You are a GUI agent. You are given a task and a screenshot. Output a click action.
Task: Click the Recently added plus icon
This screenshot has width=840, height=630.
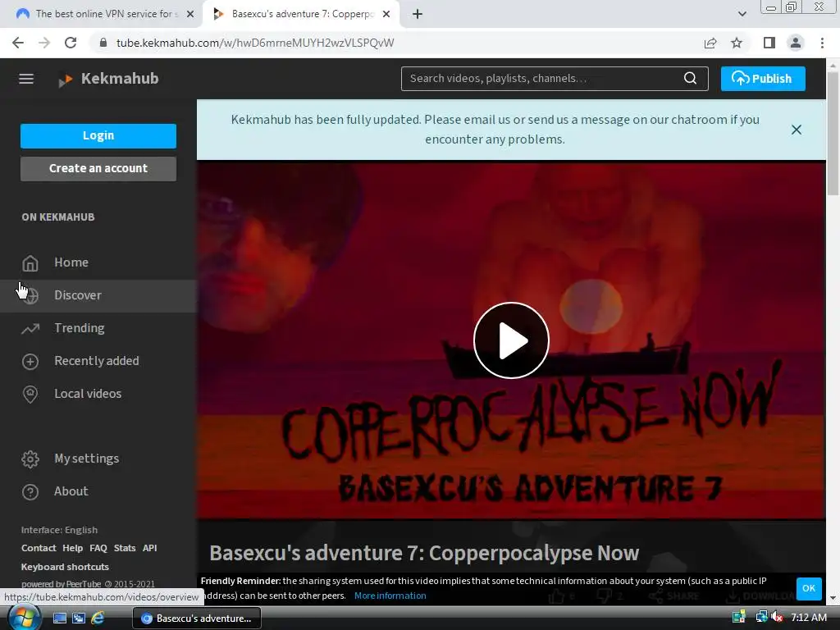click(x=30, y=361)
